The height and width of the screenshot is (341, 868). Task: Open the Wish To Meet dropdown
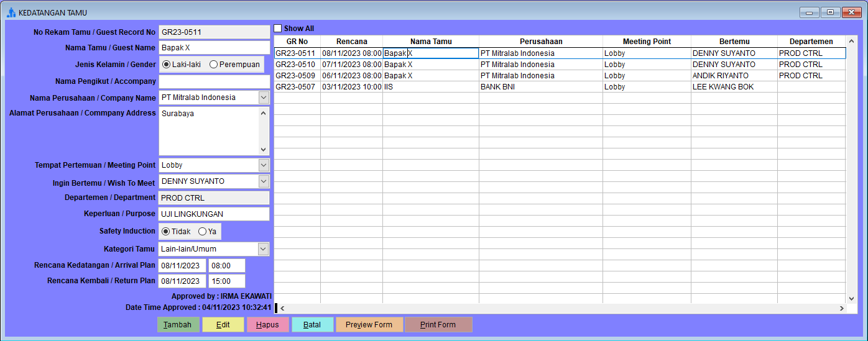pyautogui.click(x=264, y=181)
